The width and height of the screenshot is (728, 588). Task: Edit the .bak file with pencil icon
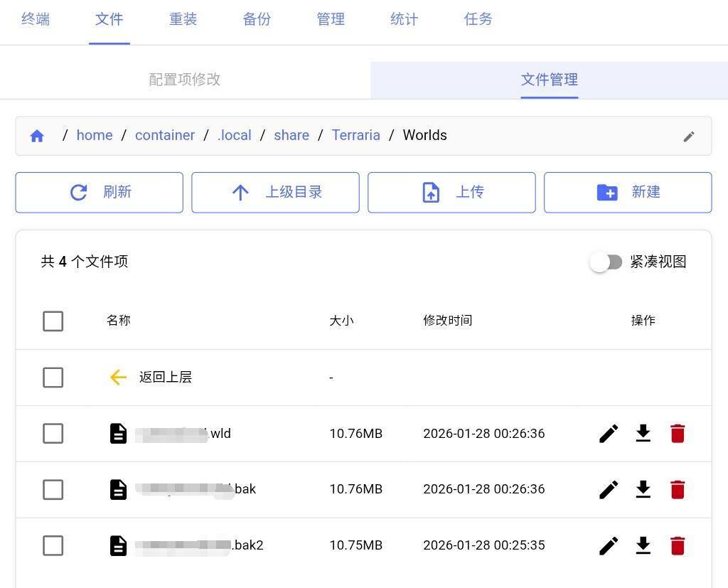tap(609, 490)
